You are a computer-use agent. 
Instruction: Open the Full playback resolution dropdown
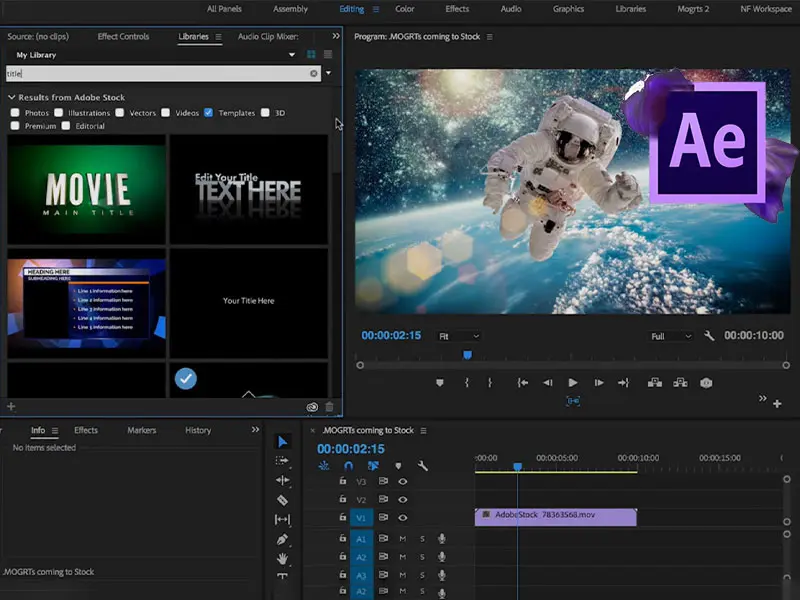[x=670, y=336]
